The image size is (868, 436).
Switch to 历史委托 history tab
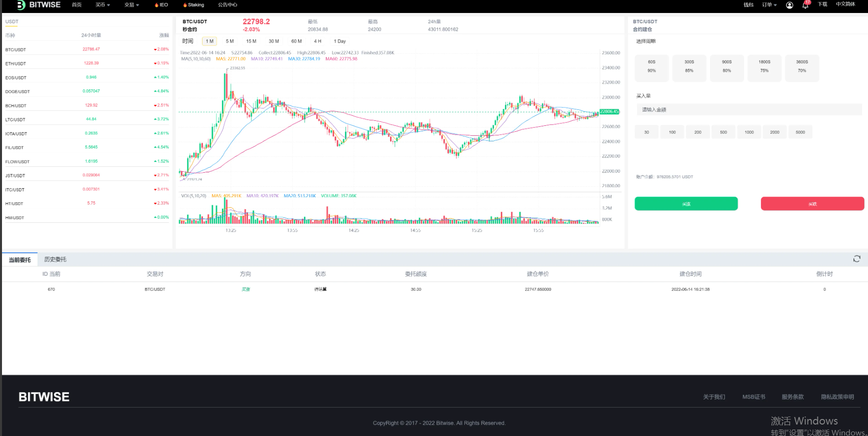point(55,259)
